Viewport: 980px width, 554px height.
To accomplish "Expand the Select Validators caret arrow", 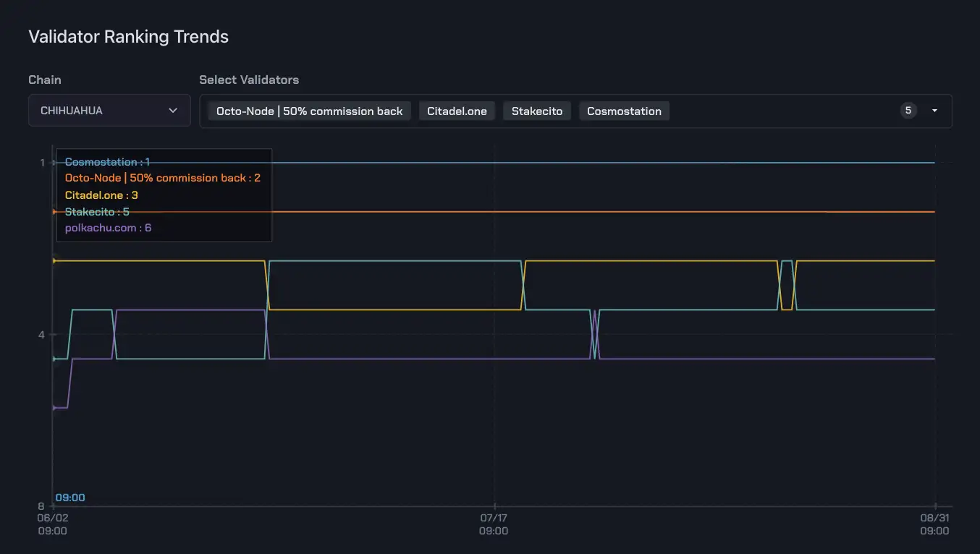I will 934,111.
